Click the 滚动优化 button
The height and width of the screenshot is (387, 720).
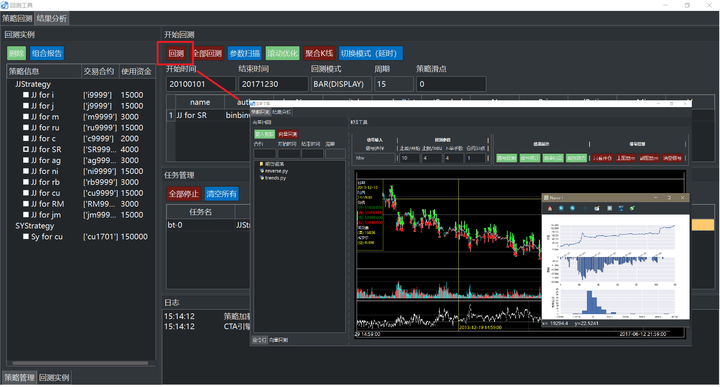[x=282, y=53]
